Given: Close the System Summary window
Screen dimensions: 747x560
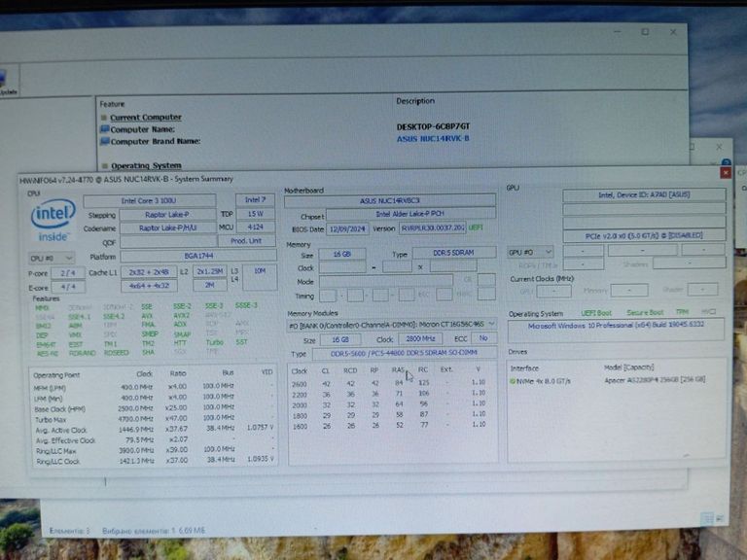Looking at the screenshot, I should point(725,173).
